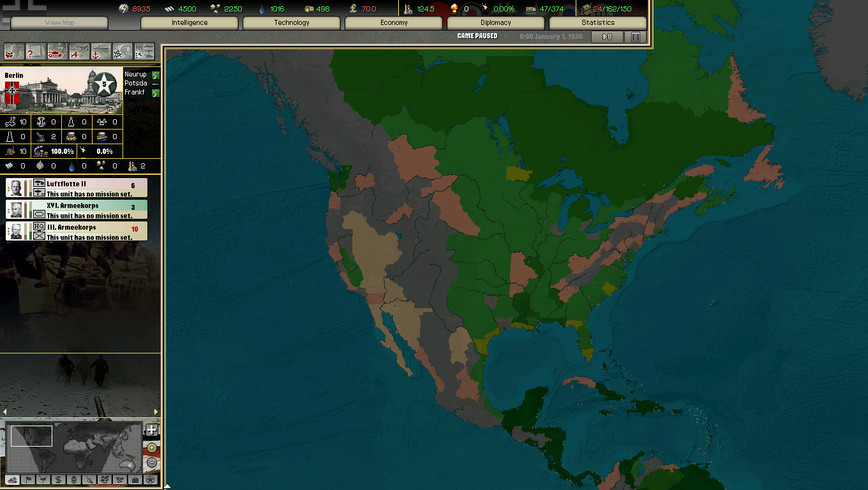The width and height of the screenshot is (868, 490).
Task: Click the rocket test site icon
Action: (x=72, y=121)
